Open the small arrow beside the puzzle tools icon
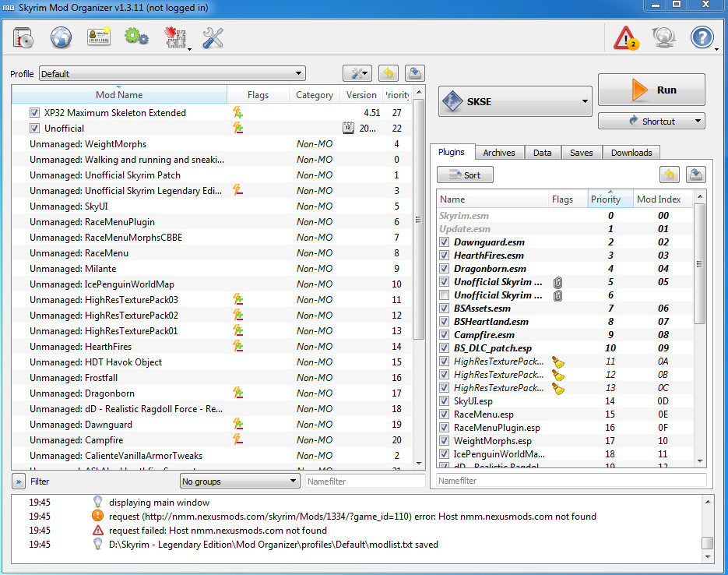 tap(189, 49)
